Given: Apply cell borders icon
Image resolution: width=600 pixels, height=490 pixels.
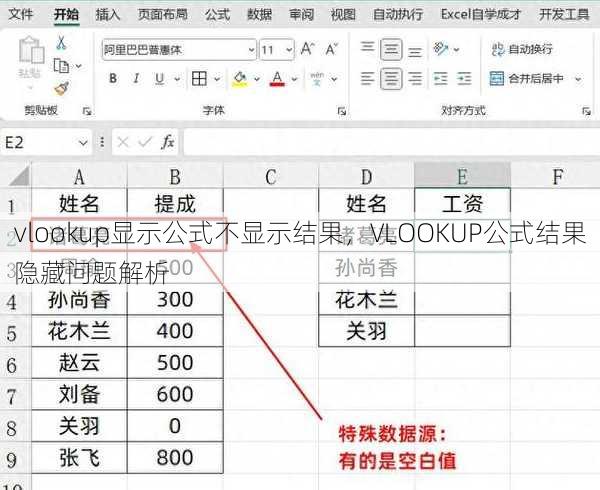Looking at the screenshot, I should pos(199,79).
